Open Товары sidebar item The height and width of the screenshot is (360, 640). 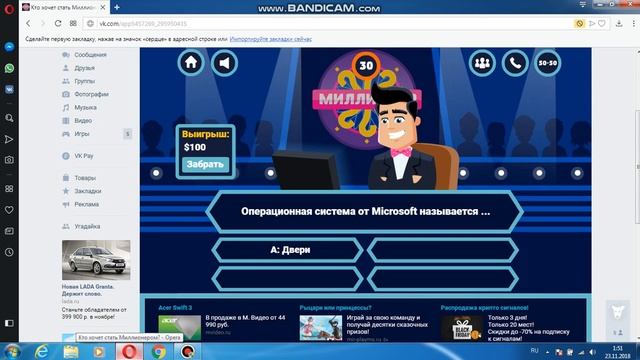point(85,178)
